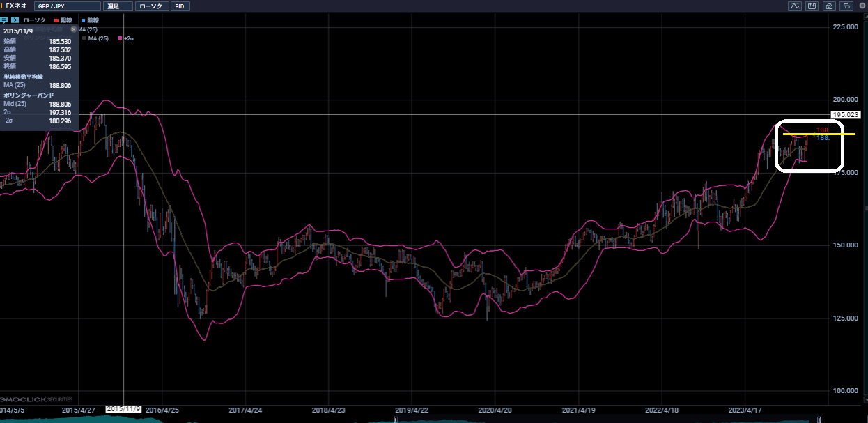Click the 2018/4/23 date axis label

pos(328,410)
